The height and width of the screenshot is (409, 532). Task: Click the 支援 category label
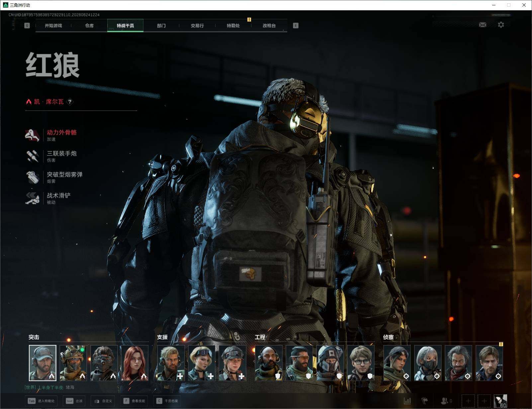click(162, 337)
